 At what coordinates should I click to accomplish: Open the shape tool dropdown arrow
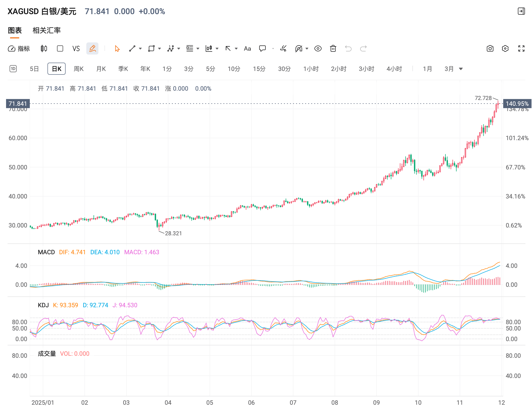click(159, 49)
